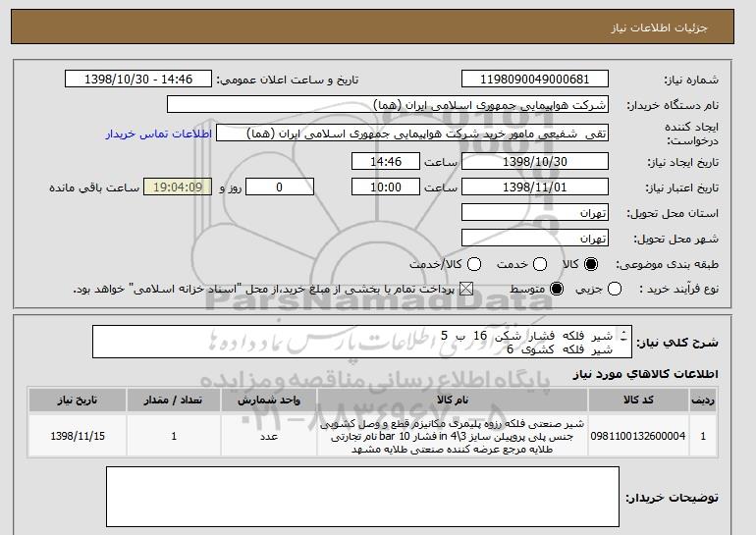Click the public announcement date-time field
The image size is (756, 535).
[138, 80]
